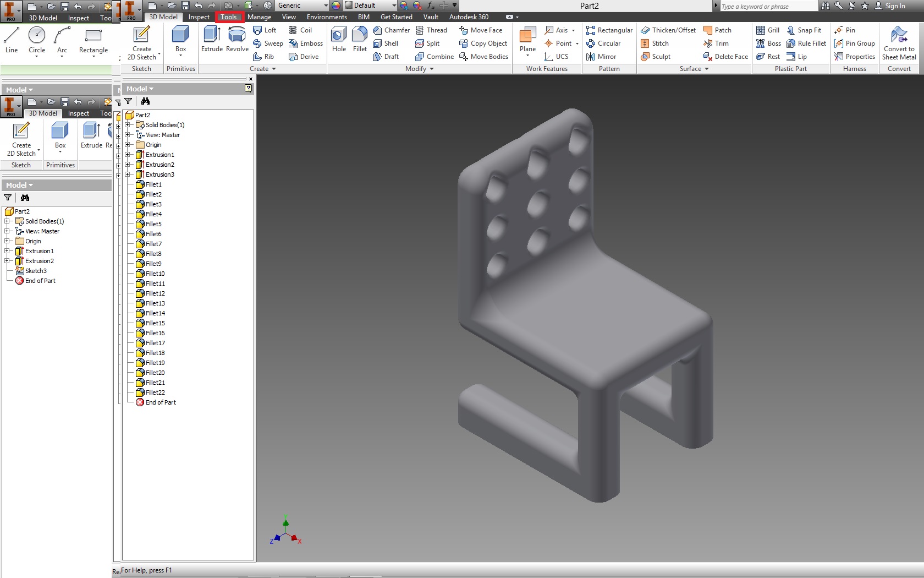Click the filter funnel icon in front Model browser
This screenshot has width=924, height=578.
[x=128, y=101]
